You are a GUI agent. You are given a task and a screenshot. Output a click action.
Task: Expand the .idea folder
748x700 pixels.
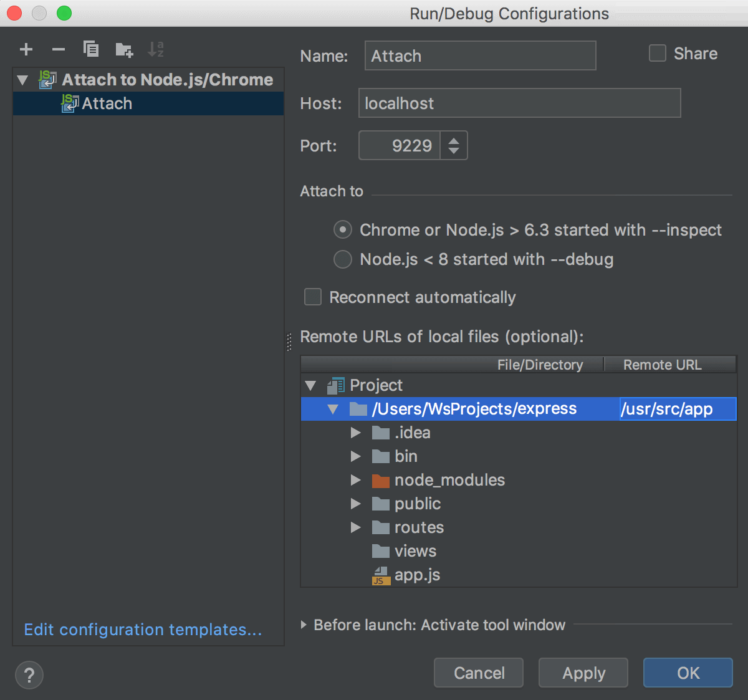[356, 432]
